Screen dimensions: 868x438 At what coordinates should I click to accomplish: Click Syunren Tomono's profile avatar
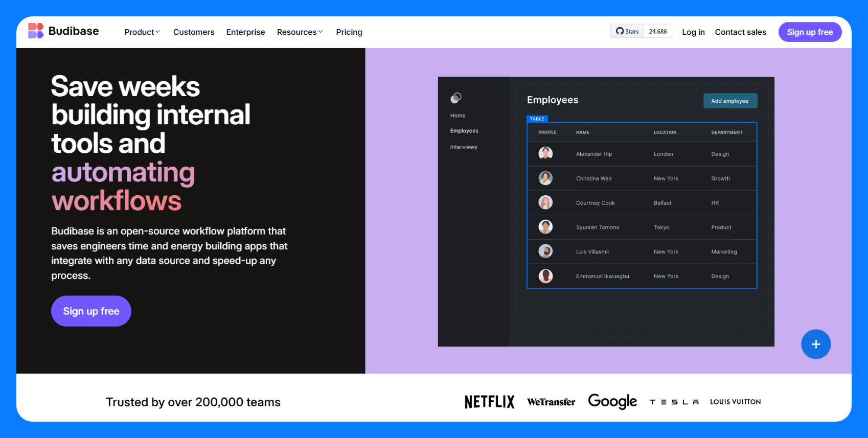(x=545, y=226)
